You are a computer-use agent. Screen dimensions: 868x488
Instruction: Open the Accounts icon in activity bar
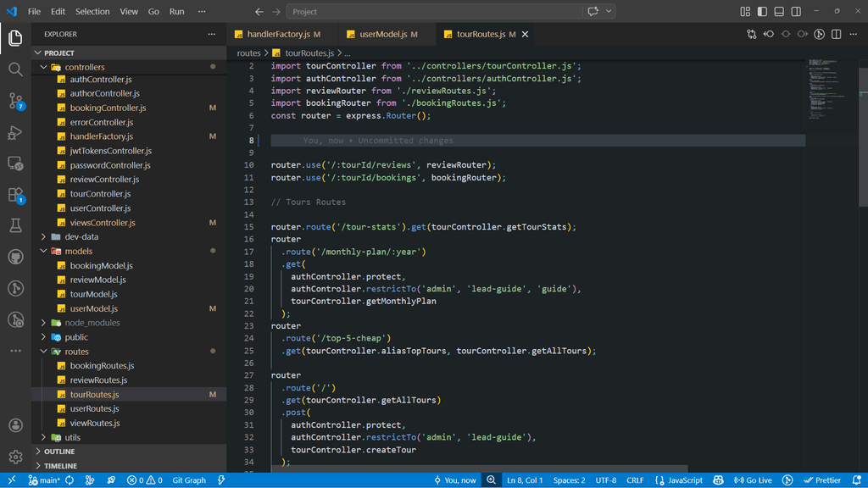pos(15,425)
